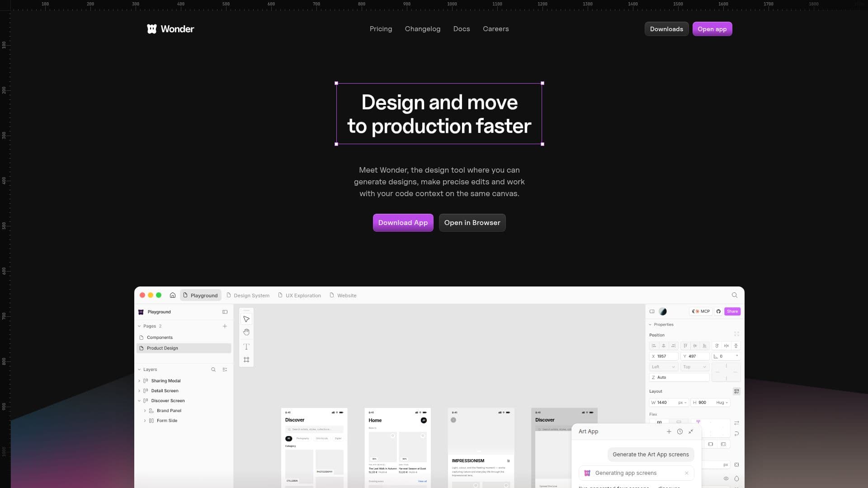Expand the Detail Screen layer
868x488 pixels.
point(139,391)
